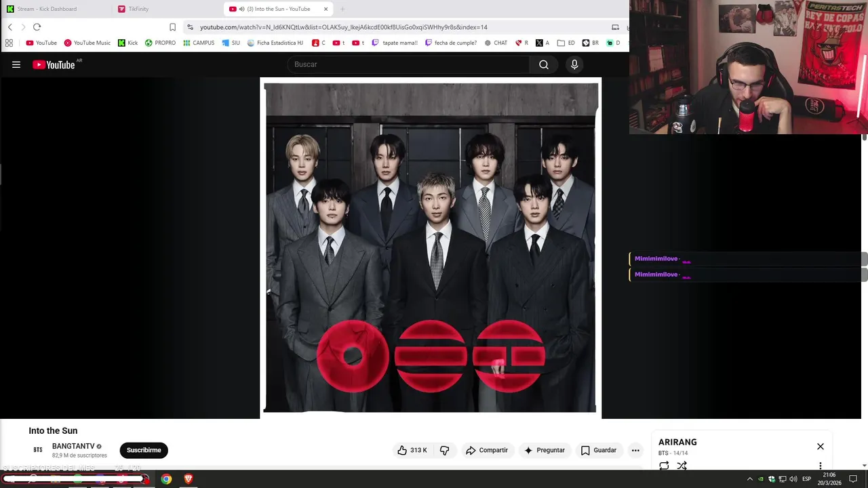Share the video via Compartir
This screenshot has height=488, width=868.
click(486, 450)
